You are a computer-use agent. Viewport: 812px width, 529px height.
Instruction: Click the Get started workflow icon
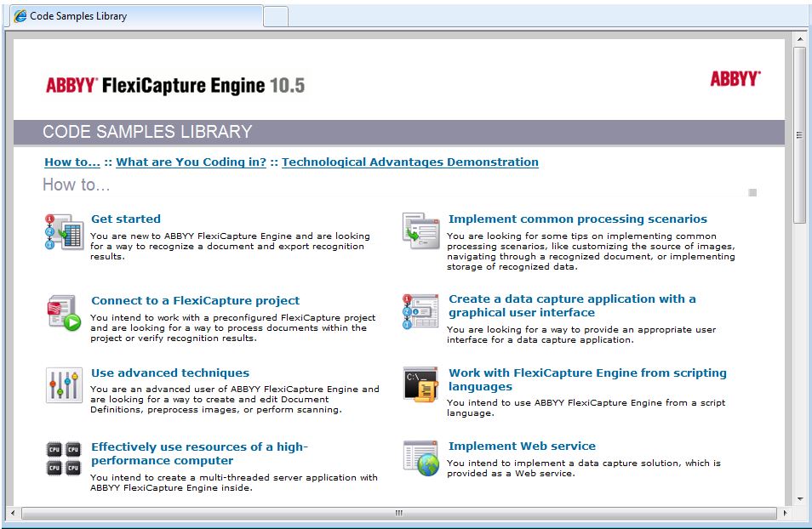pos(64,232)
